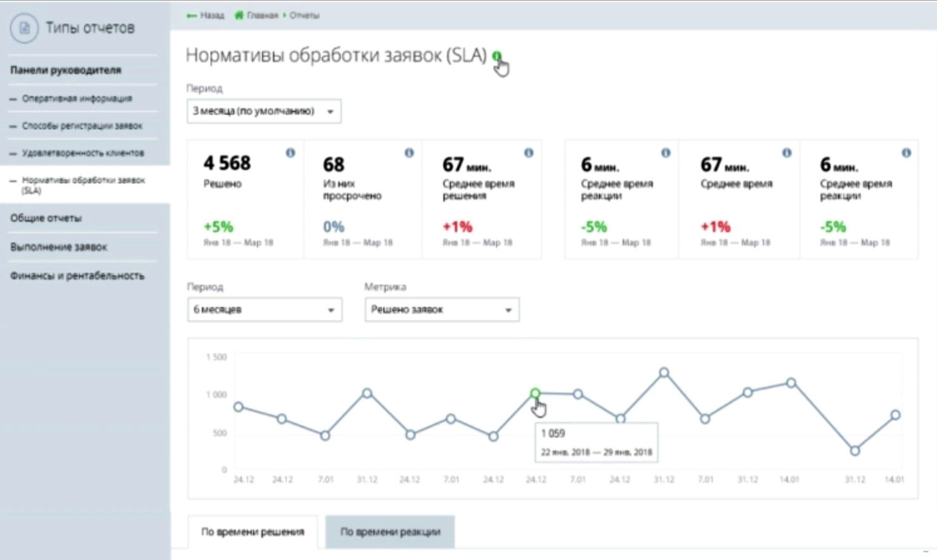Click the home icon in breadcrumbs

239,15
